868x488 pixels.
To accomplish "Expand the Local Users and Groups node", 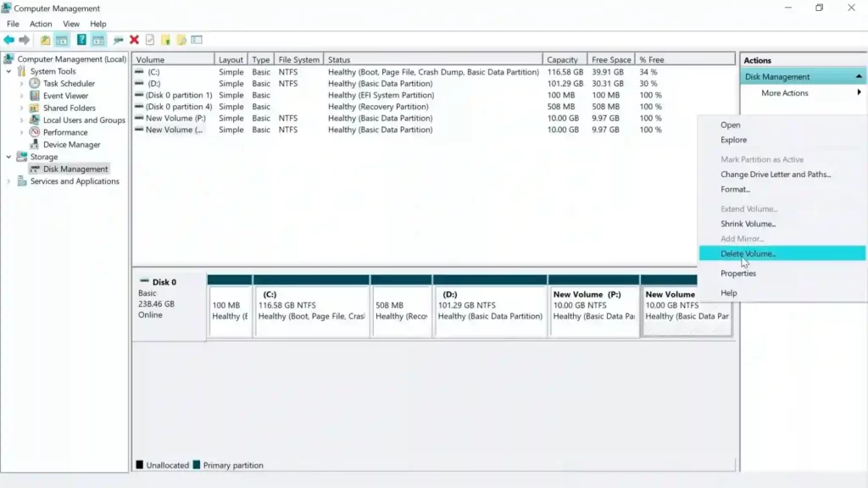I will [x=21, y=120].
